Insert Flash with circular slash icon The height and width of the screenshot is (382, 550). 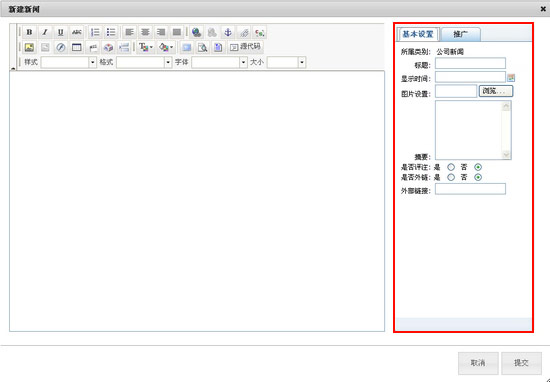click(61, 47)
